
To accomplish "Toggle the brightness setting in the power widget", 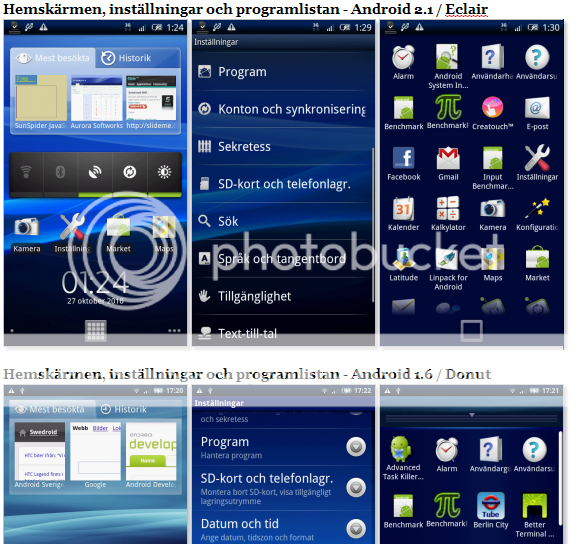I will [164, 172].
